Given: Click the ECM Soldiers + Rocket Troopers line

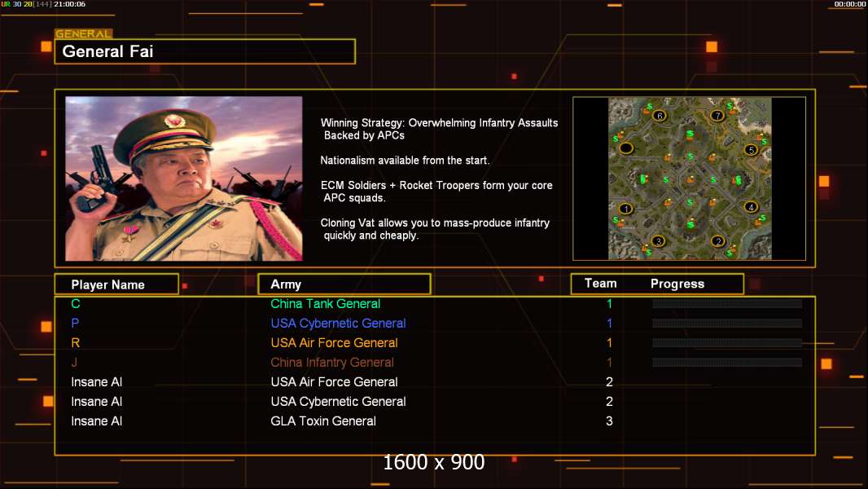Looking at the screenshot, I should tap(436, 192).
